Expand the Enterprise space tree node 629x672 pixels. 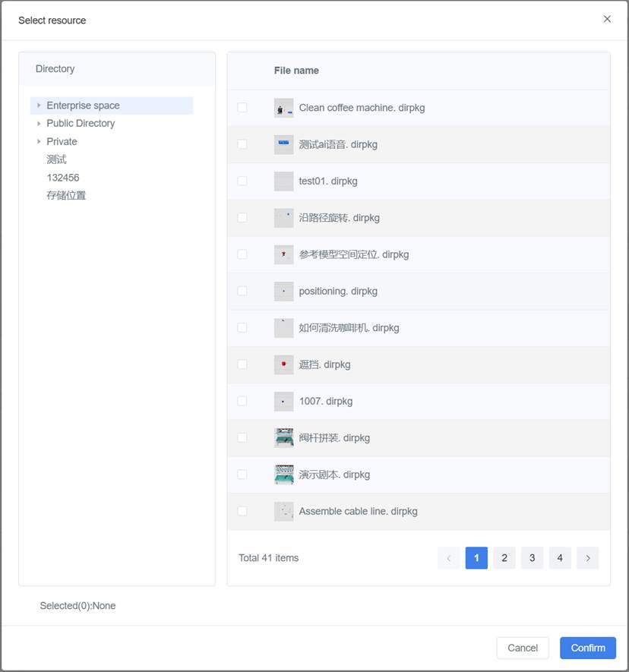click(39, 106)
